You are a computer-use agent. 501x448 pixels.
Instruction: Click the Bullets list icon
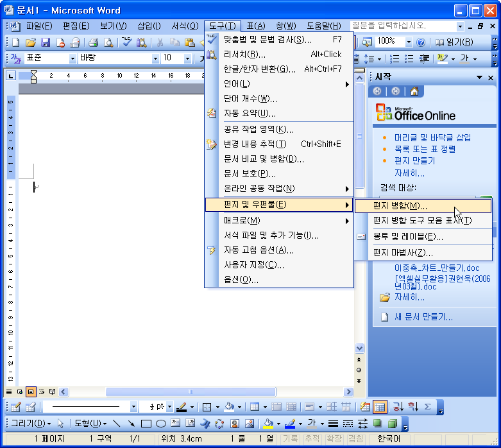click(x=409, y=59)
